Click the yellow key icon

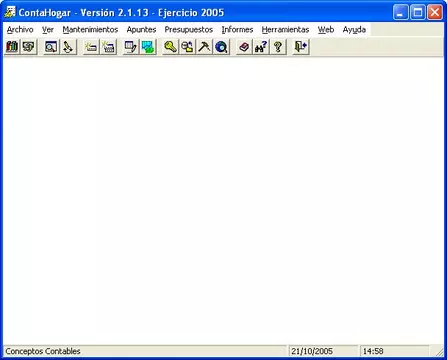point(170,47)
